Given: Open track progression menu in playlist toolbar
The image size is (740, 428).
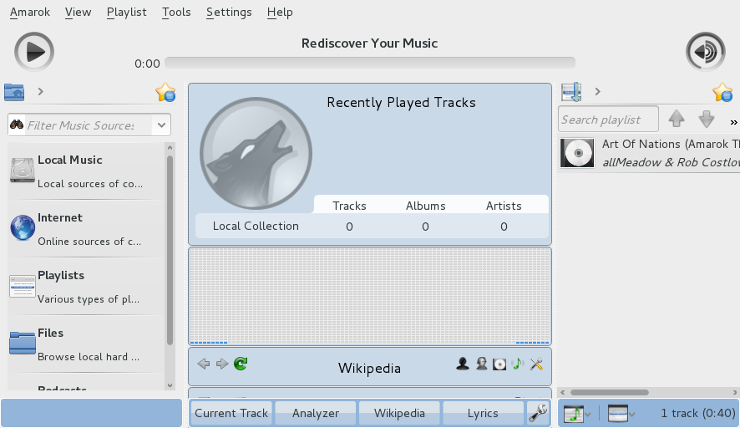Looking at the screenshot, I should tap(577, 414).
